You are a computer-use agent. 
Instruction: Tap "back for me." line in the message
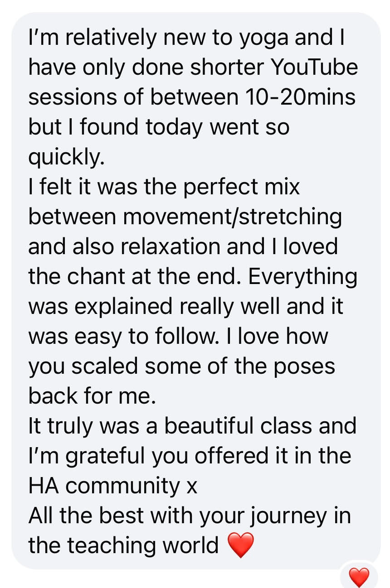[92, 396]
